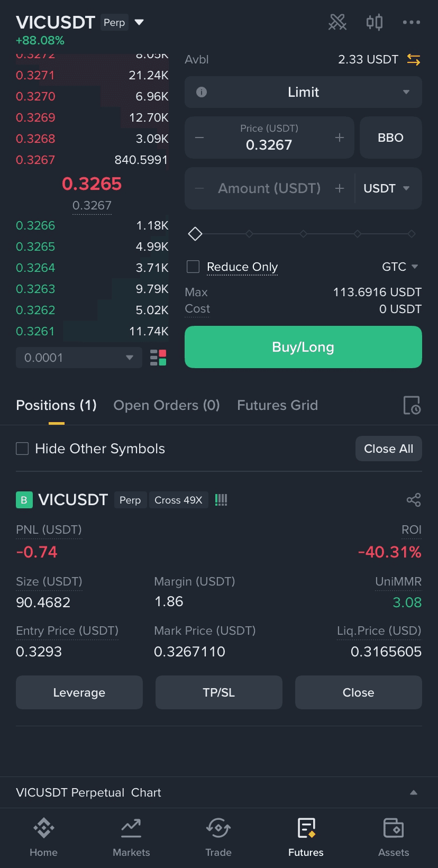
Task: Open the candlestick chart icon
Action: pos(374,22)
